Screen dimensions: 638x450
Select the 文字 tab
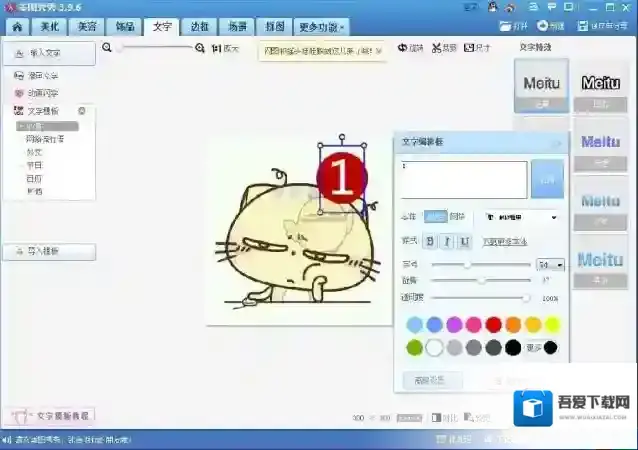pyautogui.click(x=162, y=27)
